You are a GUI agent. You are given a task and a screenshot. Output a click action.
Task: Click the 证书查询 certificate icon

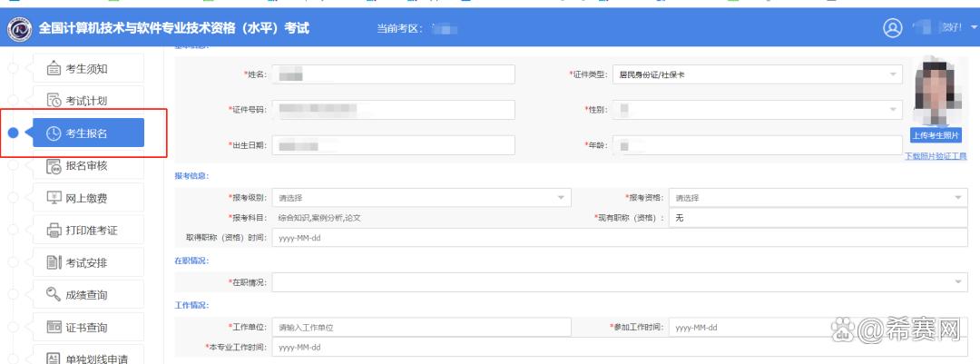[x=54, y=328]
